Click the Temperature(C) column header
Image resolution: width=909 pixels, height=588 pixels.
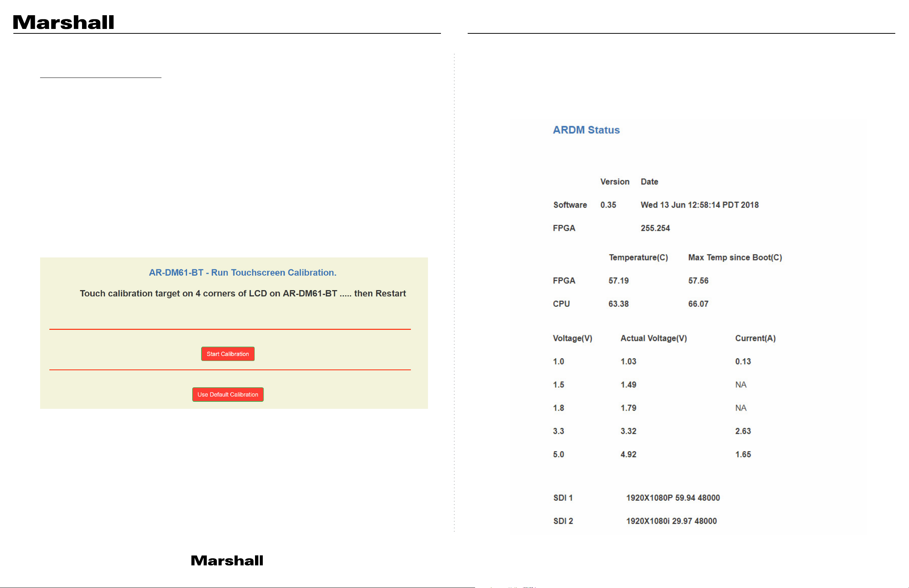[638, 257]
